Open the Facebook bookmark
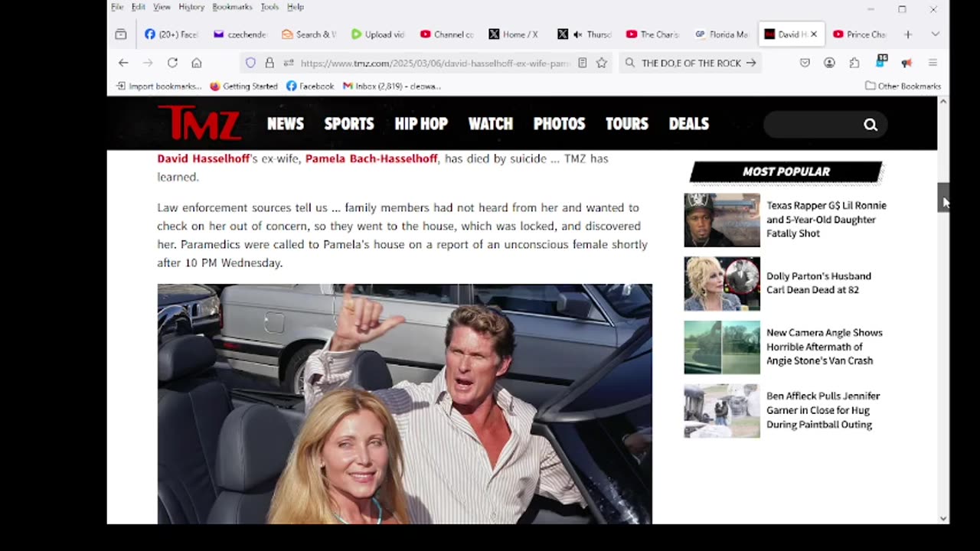The height and width of the screenshot is (551, 980). (x=310, y=86)
